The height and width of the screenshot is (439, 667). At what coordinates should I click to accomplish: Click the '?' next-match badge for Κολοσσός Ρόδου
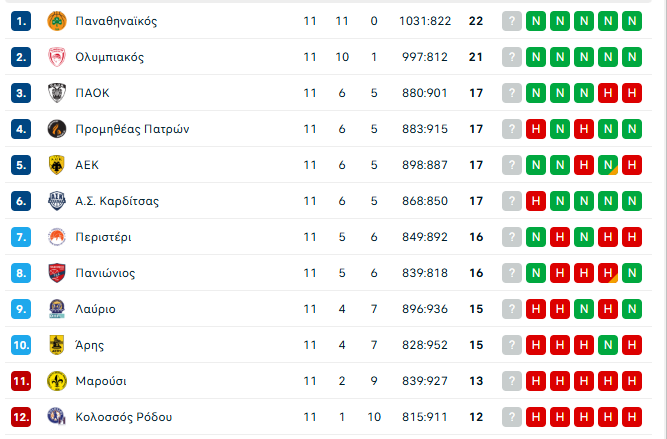tap(512, 417)
